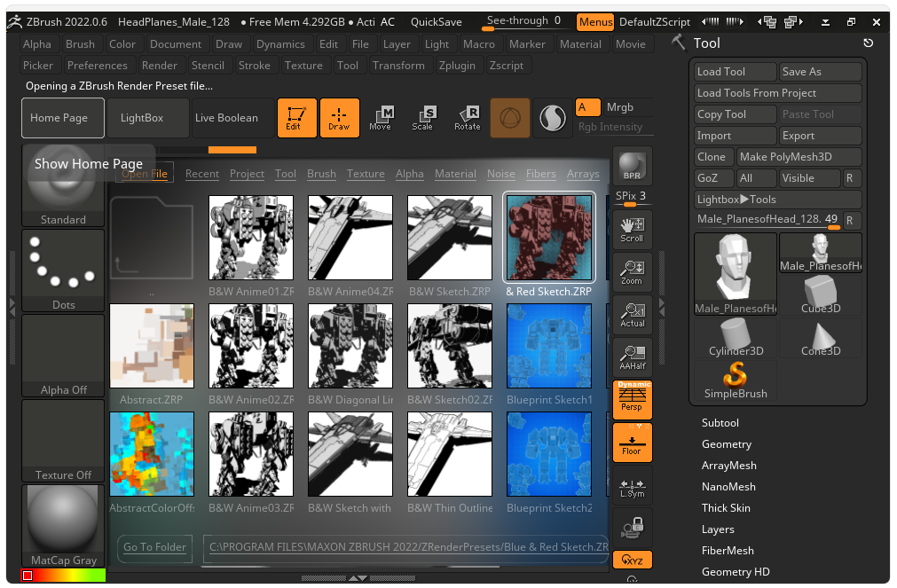The width and height of the screenshot is (897, 588).
Task: Open the MatCap Gray material selector
Action: (x=63, y=526)
